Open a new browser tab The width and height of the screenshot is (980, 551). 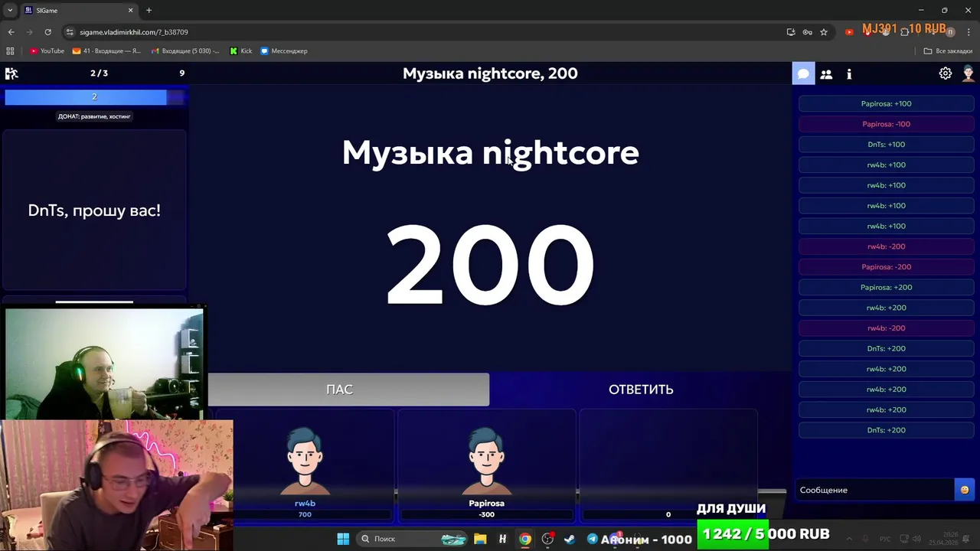pyautogui.click(x=149, y=10)
